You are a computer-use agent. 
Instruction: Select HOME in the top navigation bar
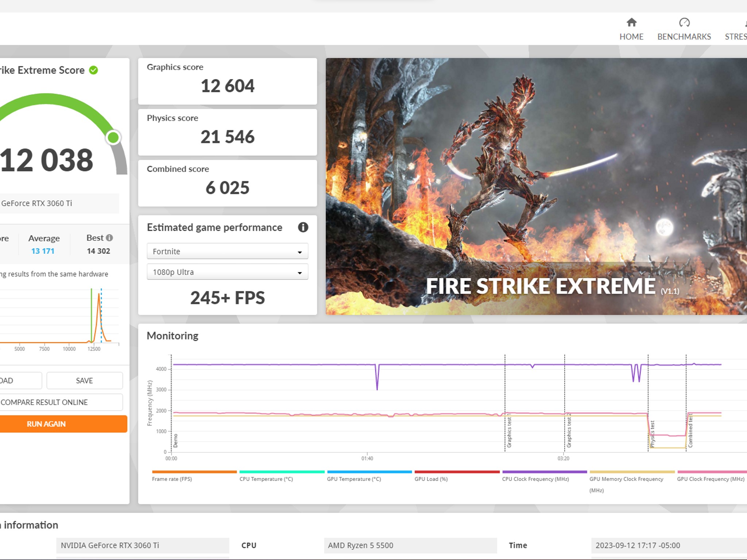click(631, 36)
